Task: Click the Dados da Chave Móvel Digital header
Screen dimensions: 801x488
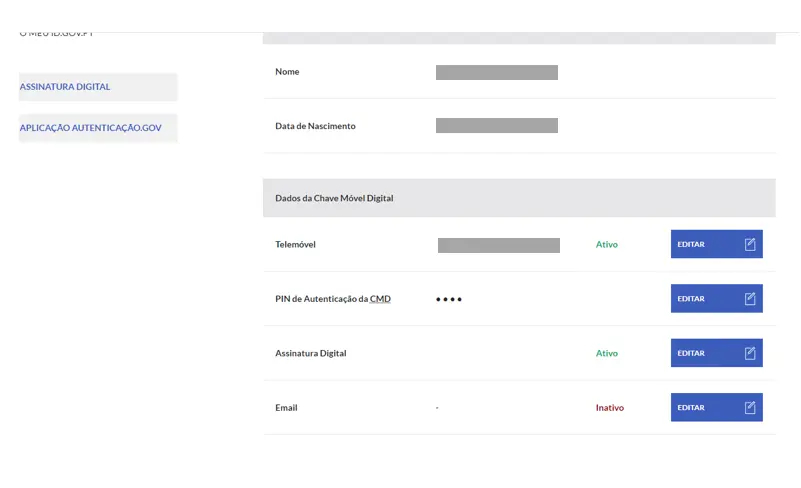Action: (x=334, y=198)
